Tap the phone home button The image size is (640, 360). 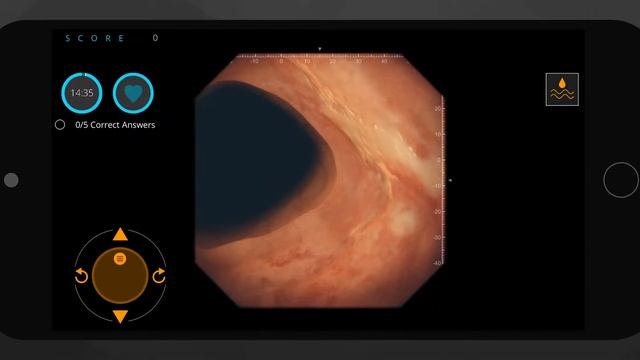[x=620, y=180]
